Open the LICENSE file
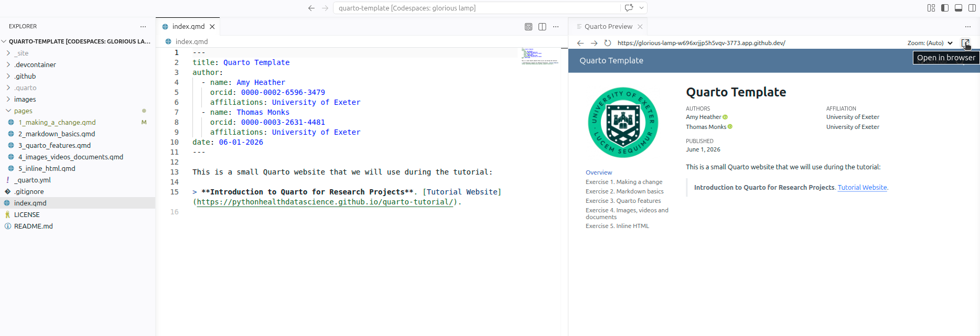 (x=78, y=214)
